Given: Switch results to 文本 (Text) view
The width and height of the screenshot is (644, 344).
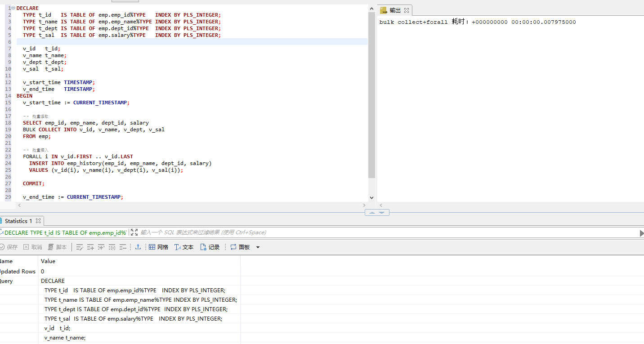Looking at the screenshot, I should click(184, 247).
